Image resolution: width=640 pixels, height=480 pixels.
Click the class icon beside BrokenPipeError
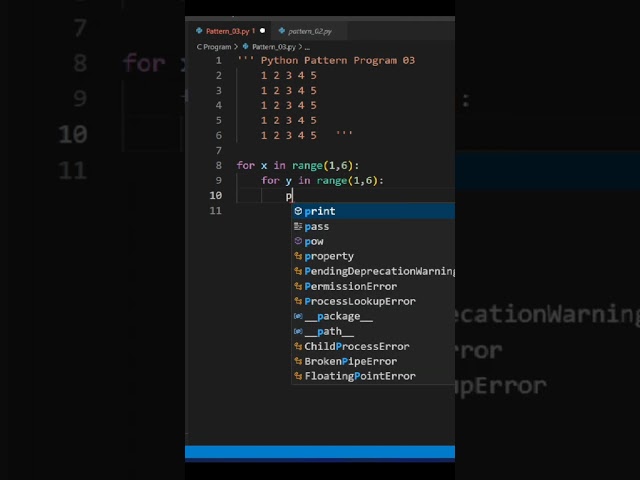click(298, 361)
